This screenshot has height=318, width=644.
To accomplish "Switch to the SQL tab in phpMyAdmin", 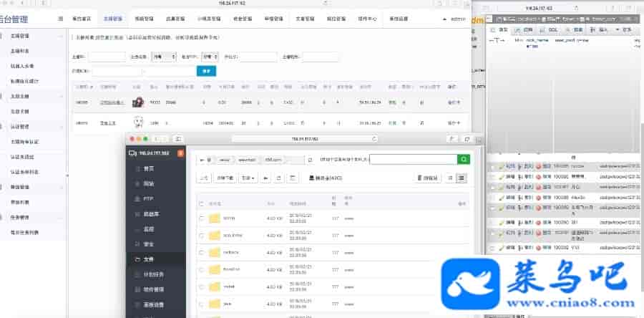I will (550, 30).
